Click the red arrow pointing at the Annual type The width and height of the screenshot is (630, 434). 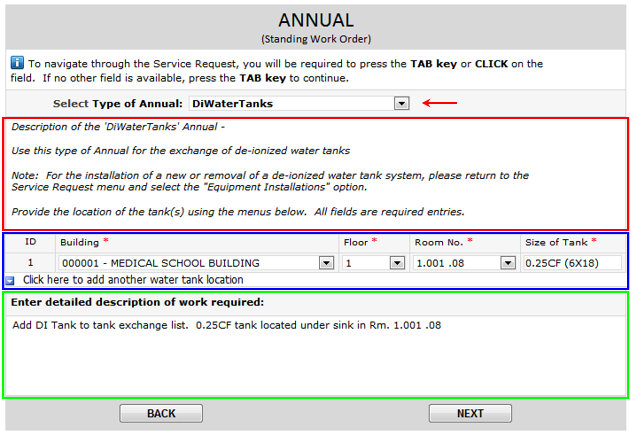pyautogui.click(x=440, y=103)
